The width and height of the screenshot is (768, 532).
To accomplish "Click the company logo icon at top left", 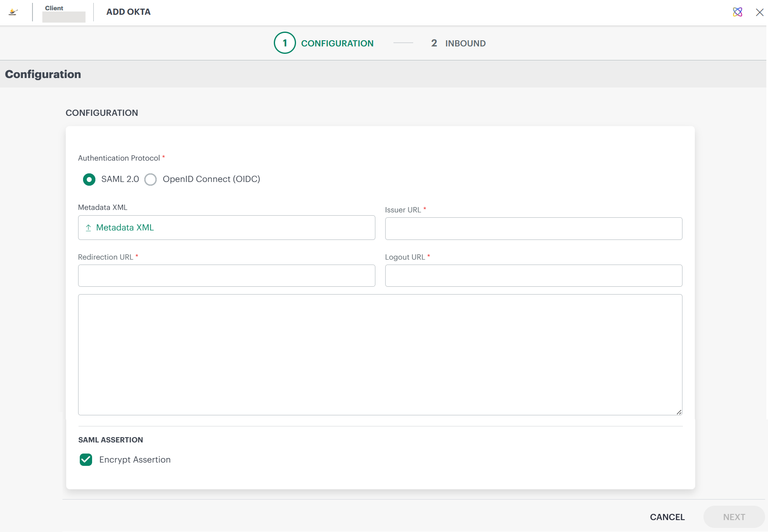I will [13, 12].
